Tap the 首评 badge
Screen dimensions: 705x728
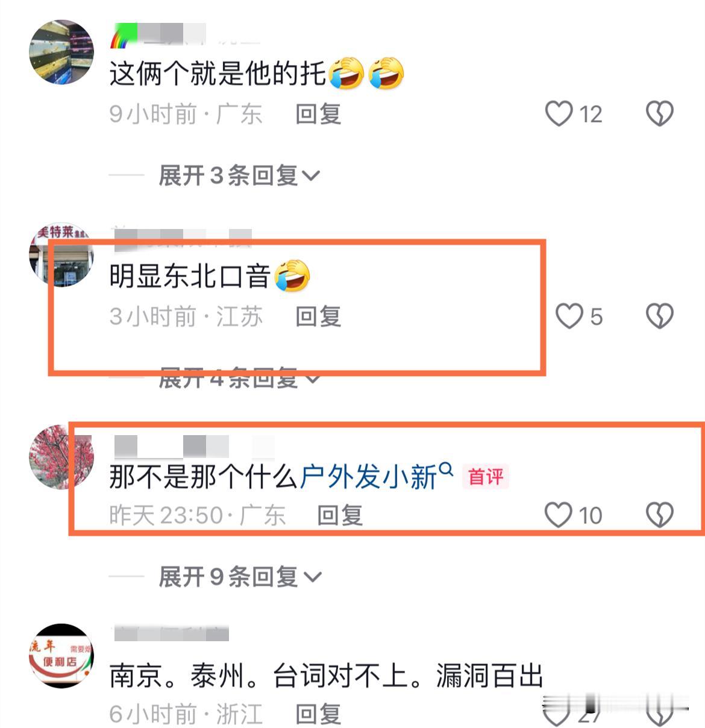pos(486,477)
